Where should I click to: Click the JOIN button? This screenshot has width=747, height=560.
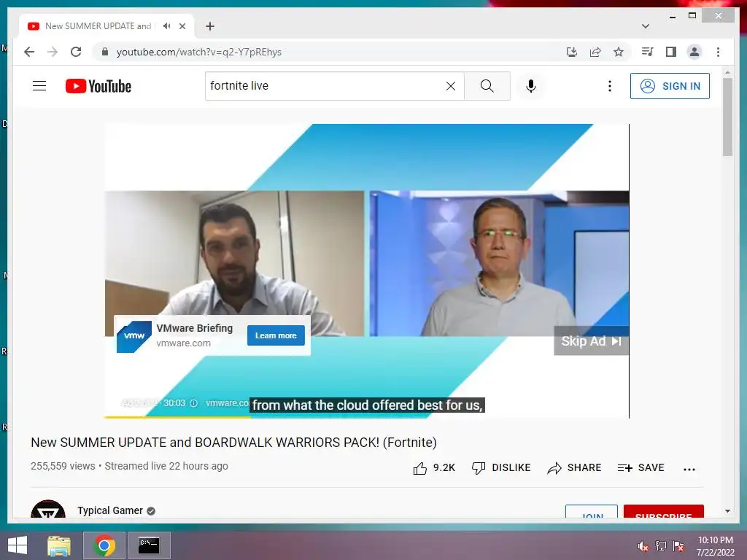coord(592,512)
